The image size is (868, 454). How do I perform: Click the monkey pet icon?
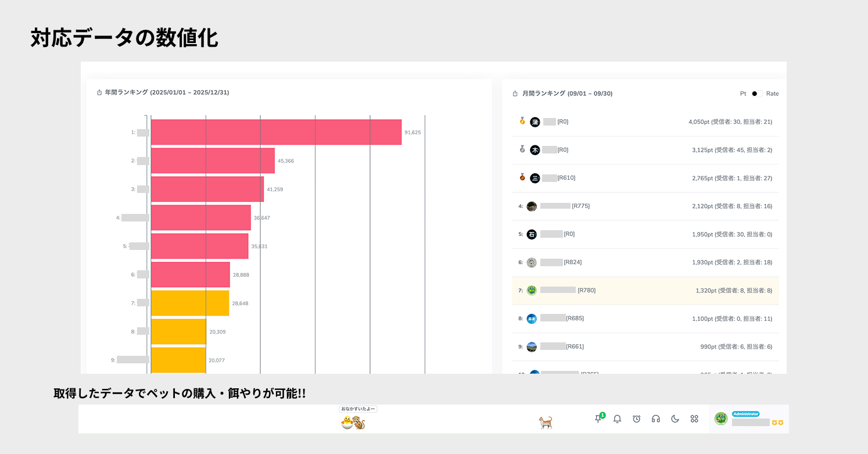pyautogui.click(x=360, y=423)
